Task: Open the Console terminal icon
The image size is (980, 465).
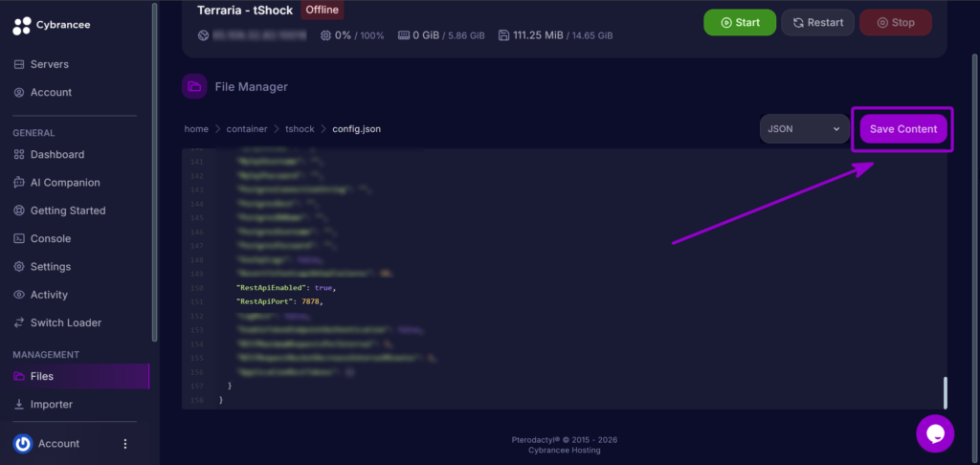Action: 19,239
